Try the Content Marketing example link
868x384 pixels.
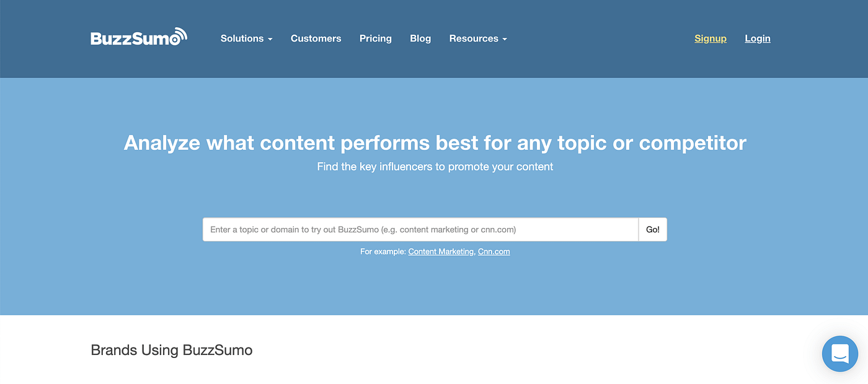coord(441,251)
